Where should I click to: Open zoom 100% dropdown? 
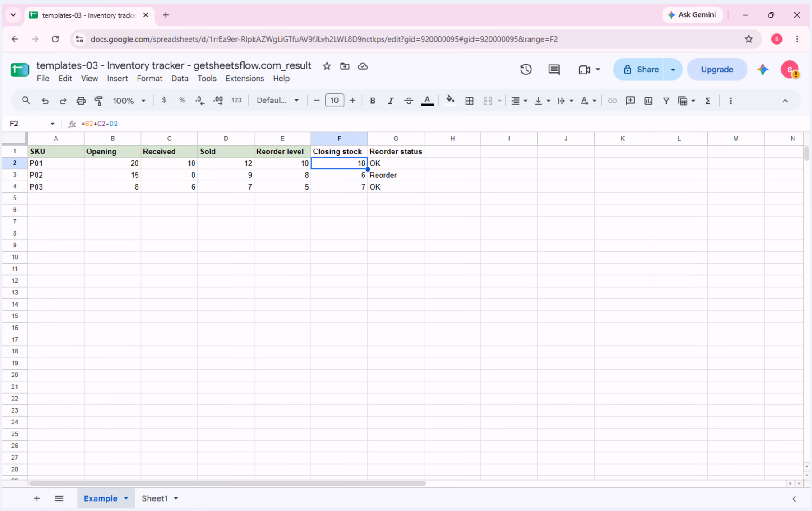[x=129, y=101]
